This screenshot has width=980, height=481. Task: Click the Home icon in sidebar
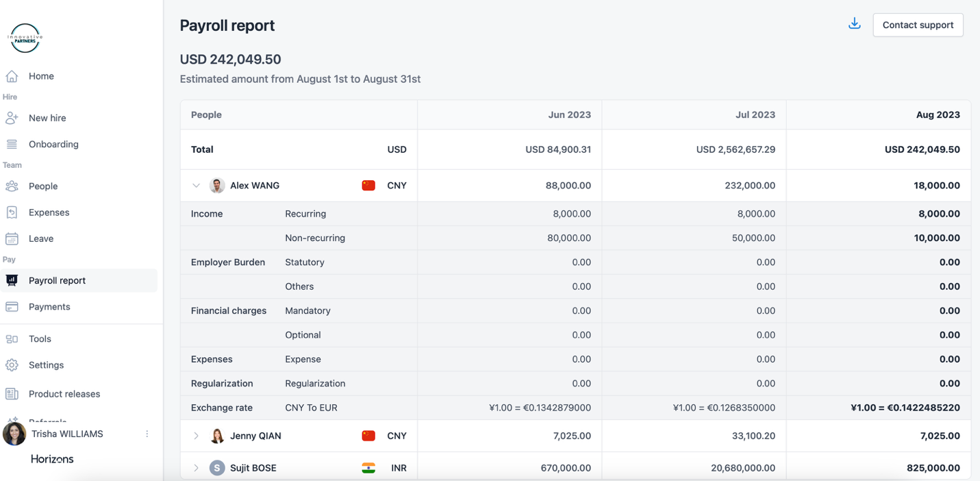[12, 76]
